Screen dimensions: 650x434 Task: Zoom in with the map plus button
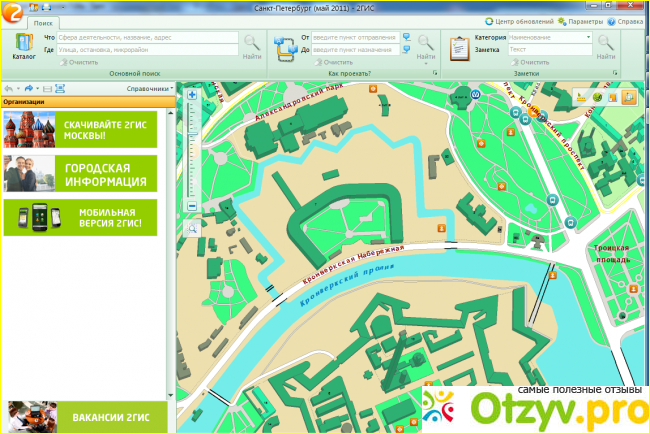point(192,95)
